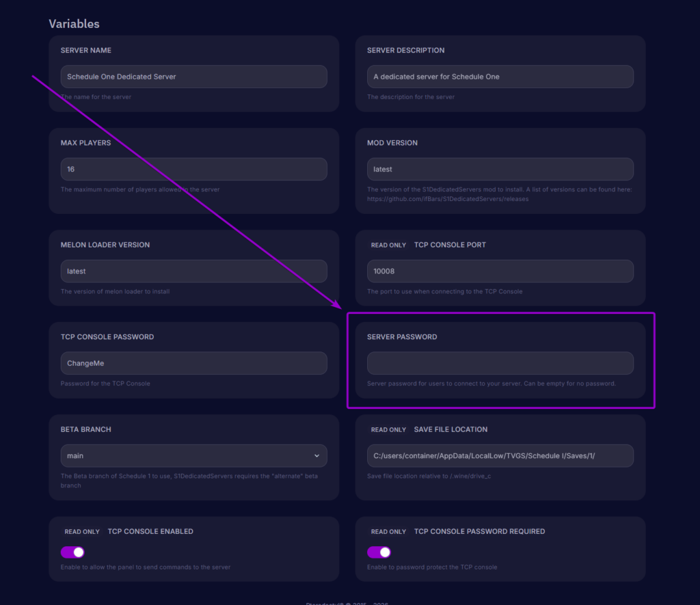Click the Melon Loader Version field

(x=193, y=271)
